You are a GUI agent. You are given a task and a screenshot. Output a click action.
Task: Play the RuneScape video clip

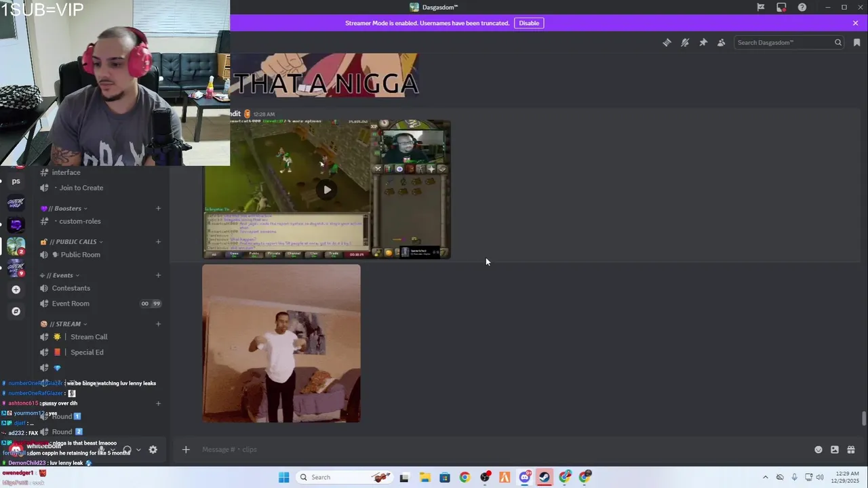coord(327,190)
